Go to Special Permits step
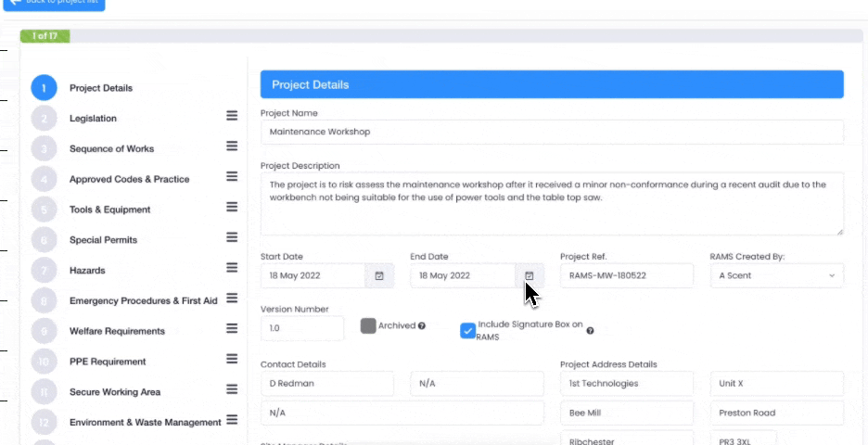The height and width of the screenshot is (445, 868). pos(103,240)
